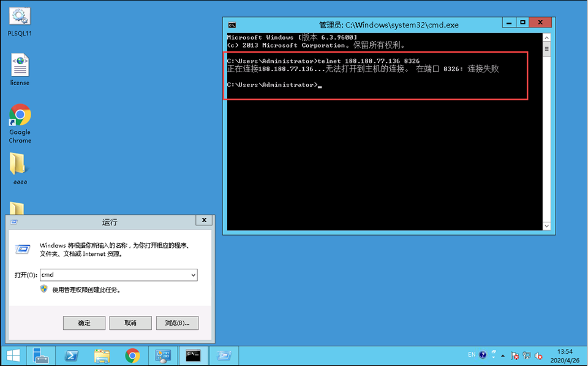The height and width of the screenshot is (366, 588).
Task: Select the aaaa folder on the desktop
Action: (20, 165)
